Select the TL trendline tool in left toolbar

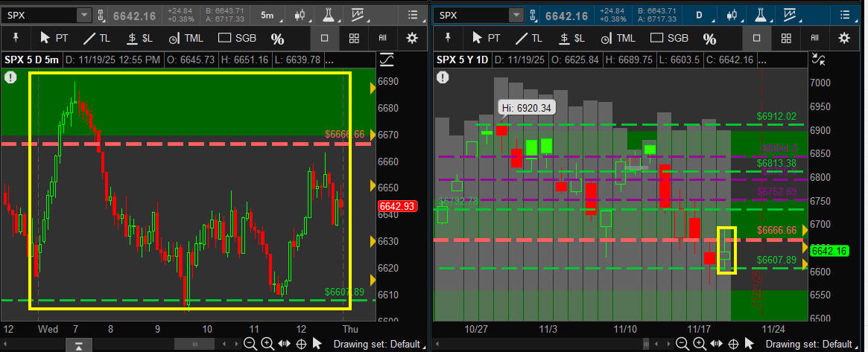[x=98, y=38]
